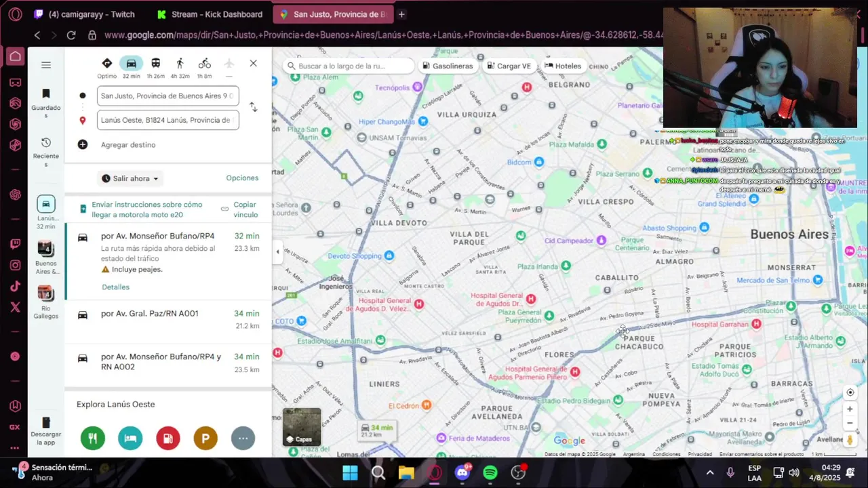Screen dimensions: 868x488
Task: Collapse the side panel arrow
Action: (x=277, y=252)
